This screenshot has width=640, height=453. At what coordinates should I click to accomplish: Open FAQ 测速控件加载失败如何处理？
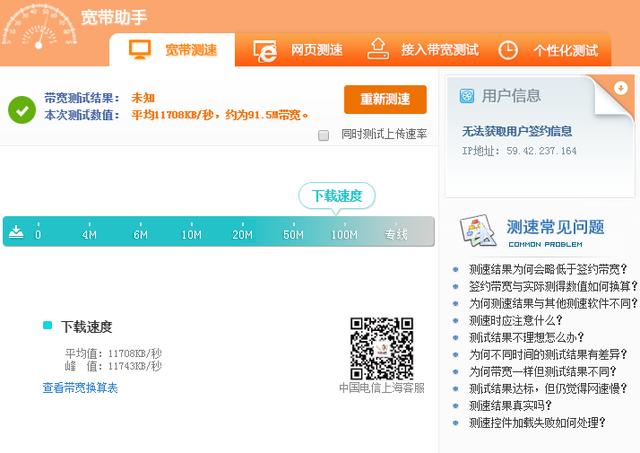(x=537, y=423)
